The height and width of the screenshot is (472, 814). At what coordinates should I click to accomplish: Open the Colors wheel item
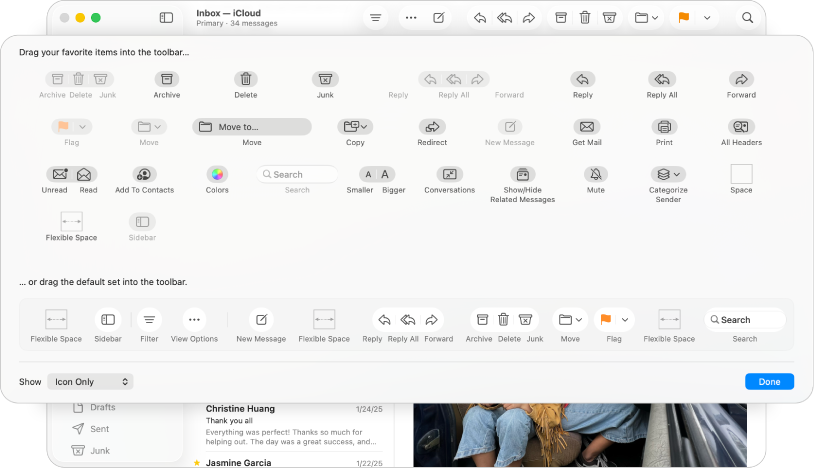pos(217,174)
